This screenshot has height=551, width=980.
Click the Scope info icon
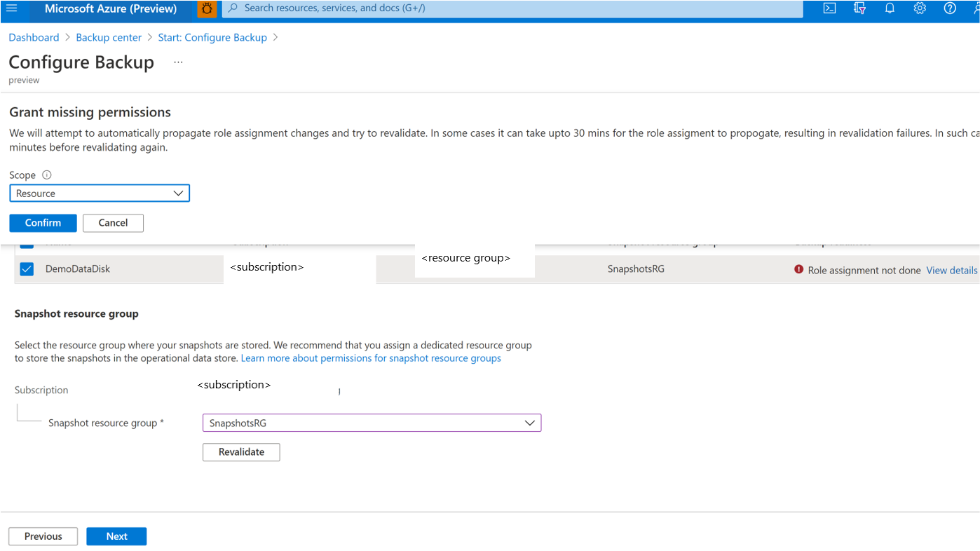pos(47,175)
